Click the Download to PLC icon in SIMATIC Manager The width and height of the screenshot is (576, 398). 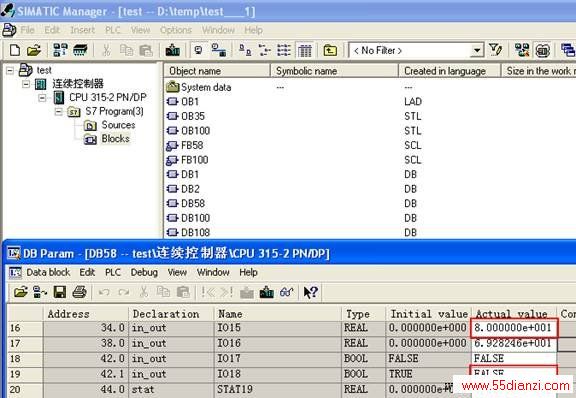pyautogui.click(x=173, y=50)
